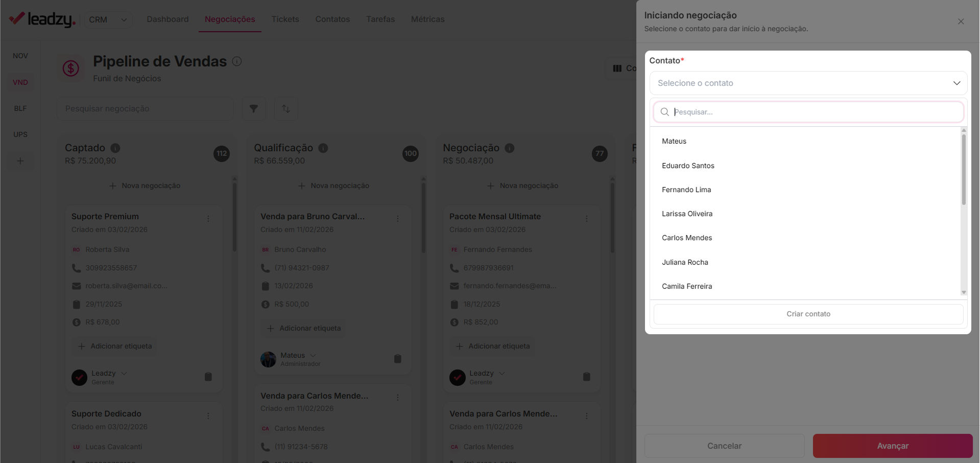
Task: Open the Contatos tab
Action: (332, 19)
